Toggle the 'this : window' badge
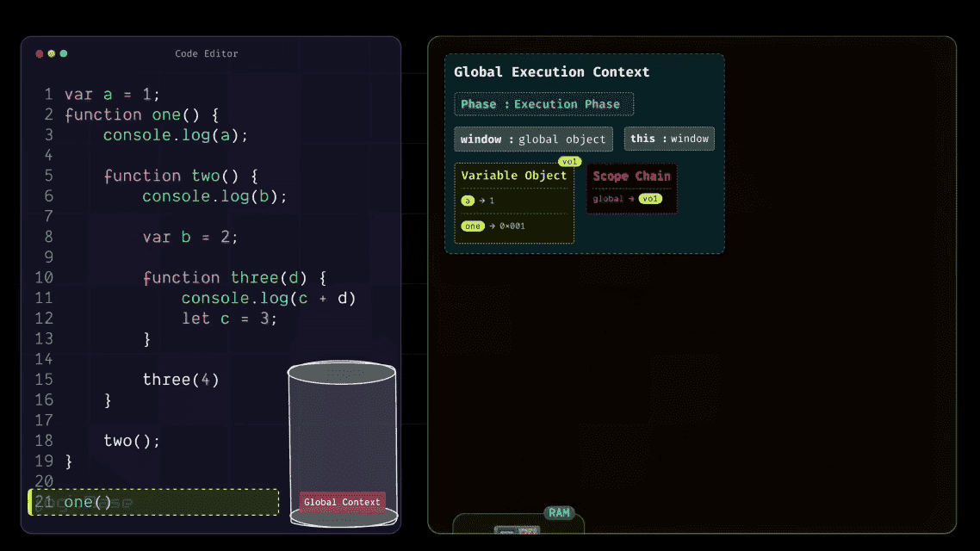Screen dimensions: 980x551 [669, 139]
